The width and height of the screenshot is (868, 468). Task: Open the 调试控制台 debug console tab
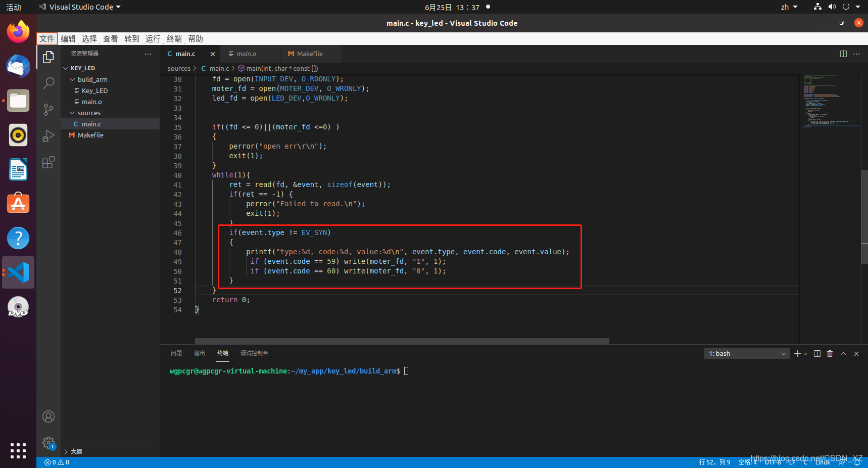[254, 353]
